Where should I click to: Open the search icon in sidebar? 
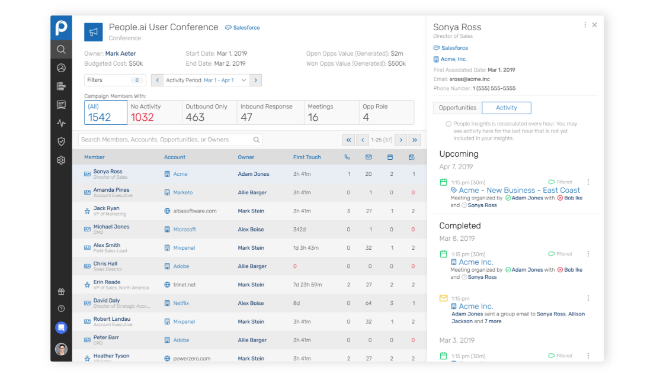coord(61,50)
